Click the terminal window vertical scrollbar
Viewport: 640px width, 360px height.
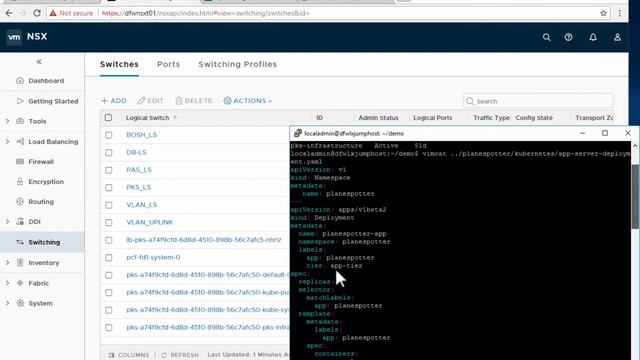pyautogui.click(x=635, y=196)
